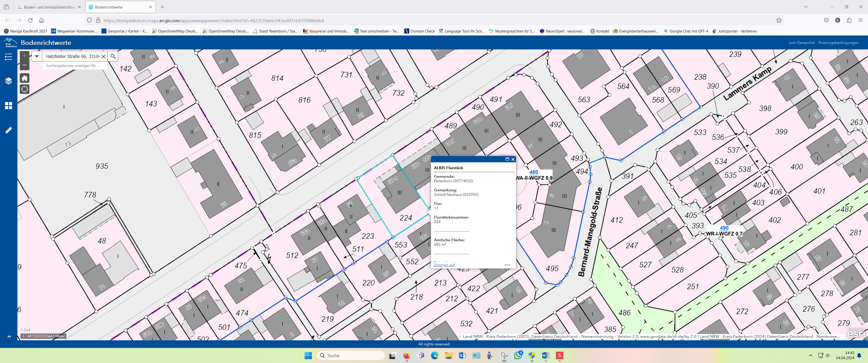
Task: Show hidden system tray icons chevron
Action: pos(810,355)
